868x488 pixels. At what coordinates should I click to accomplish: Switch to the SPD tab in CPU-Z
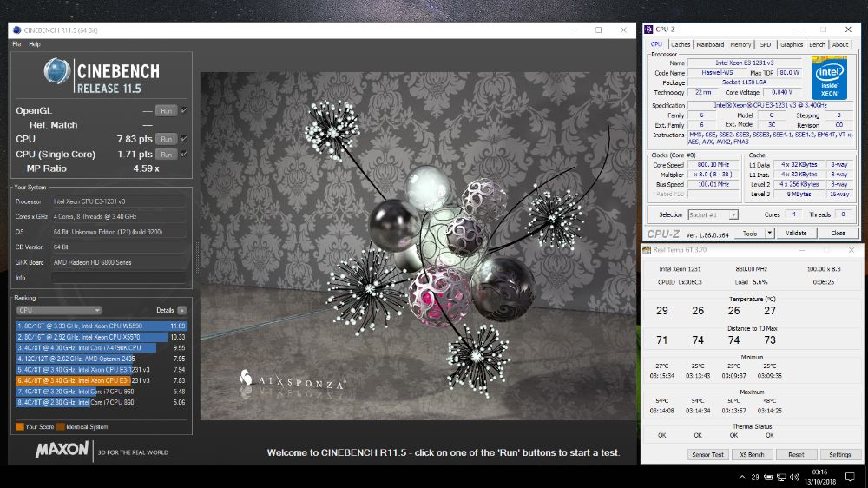pos(765,44)
